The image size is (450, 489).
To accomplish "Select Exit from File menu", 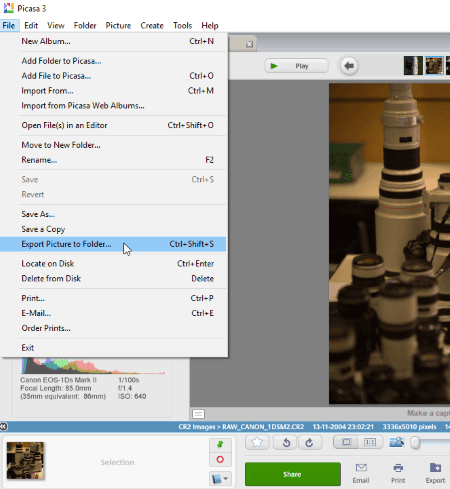I will click(113, 348).
